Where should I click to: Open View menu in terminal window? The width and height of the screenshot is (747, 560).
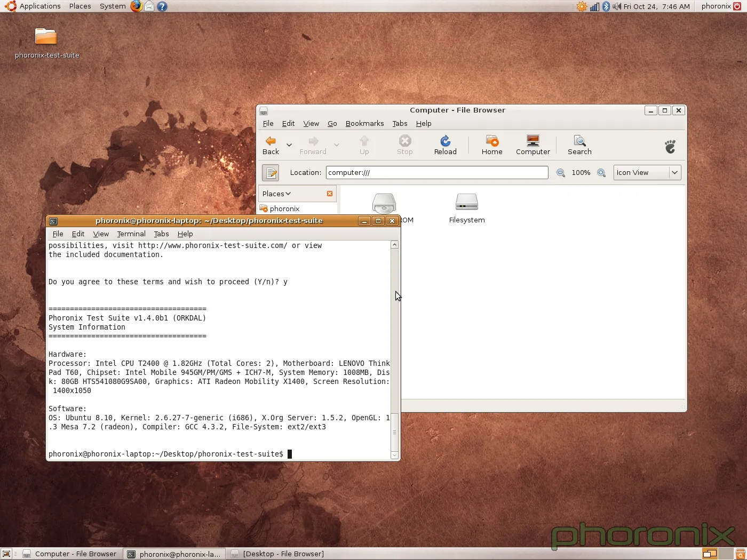click(101, 234)
